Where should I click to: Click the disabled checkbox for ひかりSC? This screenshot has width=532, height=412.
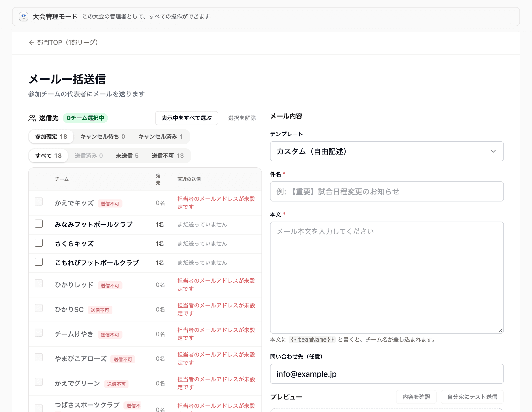[39, 308]
